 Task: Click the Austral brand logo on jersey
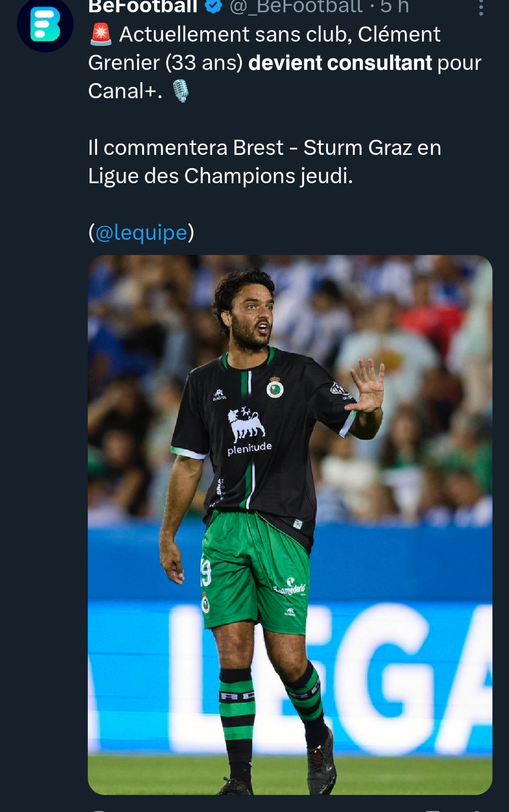(219, 395)
